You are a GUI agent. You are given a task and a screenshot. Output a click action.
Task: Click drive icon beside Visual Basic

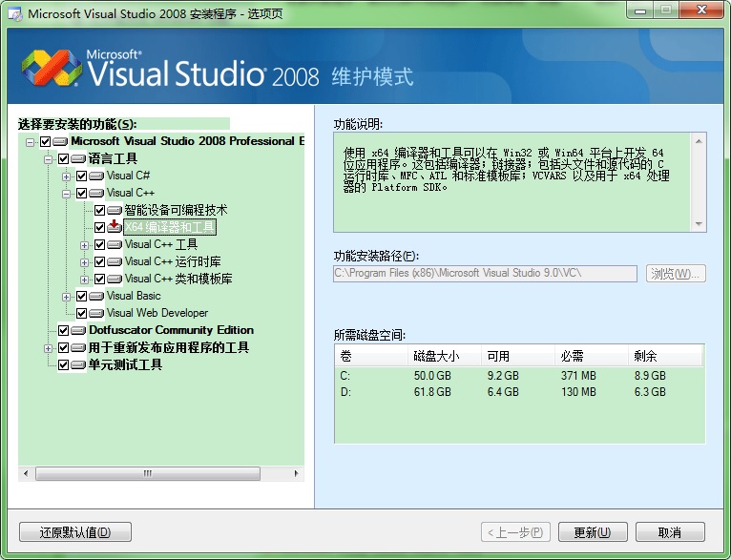tap(96, 297)
